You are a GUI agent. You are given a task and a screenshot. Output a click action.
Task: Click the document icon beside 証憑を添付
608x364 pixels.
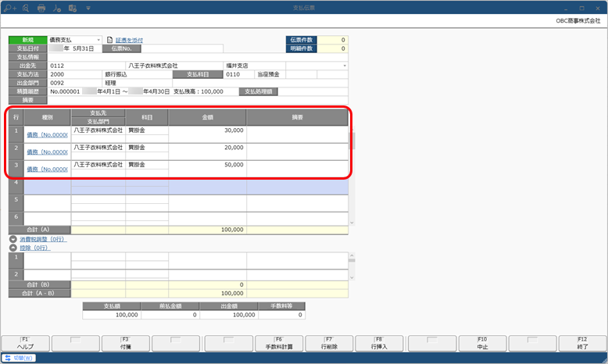[109, 40]
